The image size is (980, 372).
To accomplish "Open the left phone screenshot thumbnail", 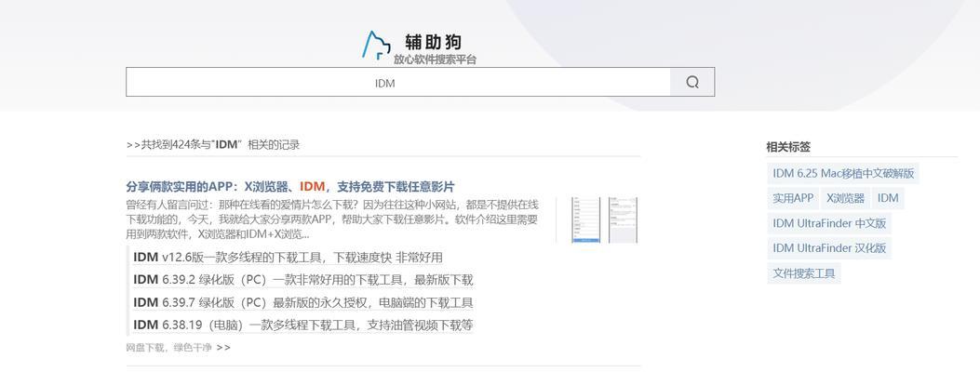I will click(586, 219).
